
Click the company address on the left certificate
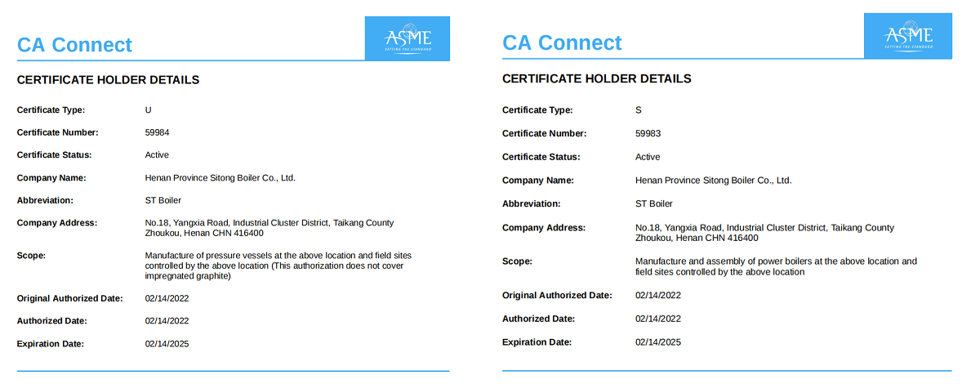coord(269,228)
